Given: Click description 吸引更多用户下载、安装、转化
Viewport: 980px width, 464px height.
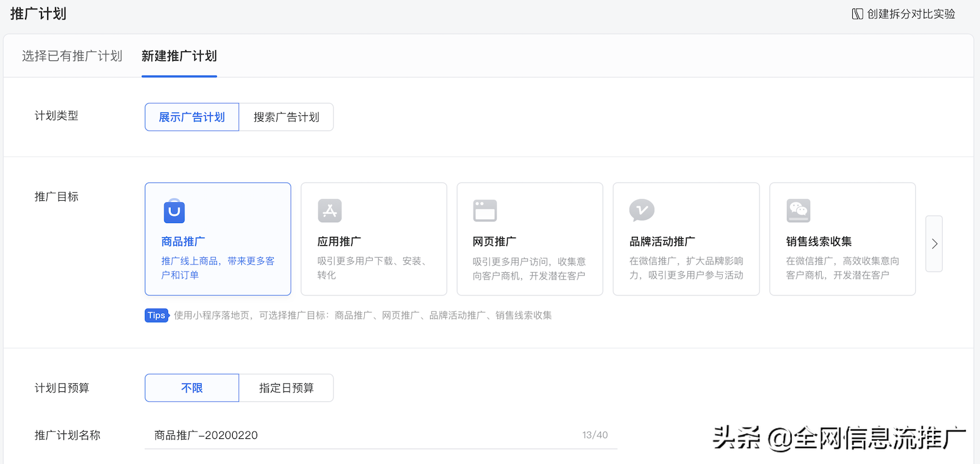Looking at the screenshot, I should (x=372, y=268).
